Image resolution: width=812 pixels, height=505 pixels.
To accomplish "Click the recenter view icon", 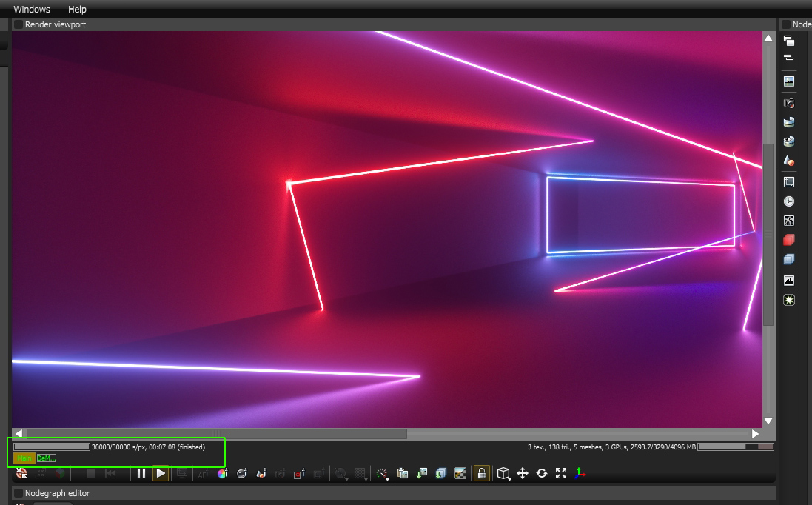I will click(21, 473).
